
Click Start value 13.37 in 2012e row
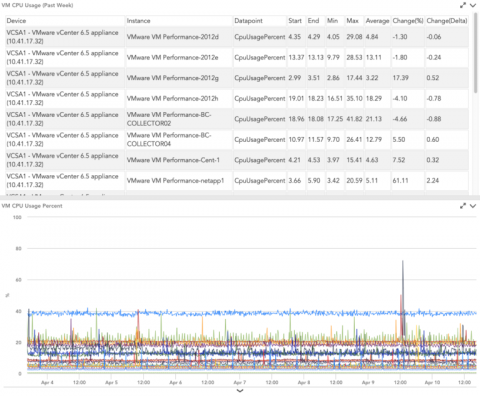click(x=296, y=57)
